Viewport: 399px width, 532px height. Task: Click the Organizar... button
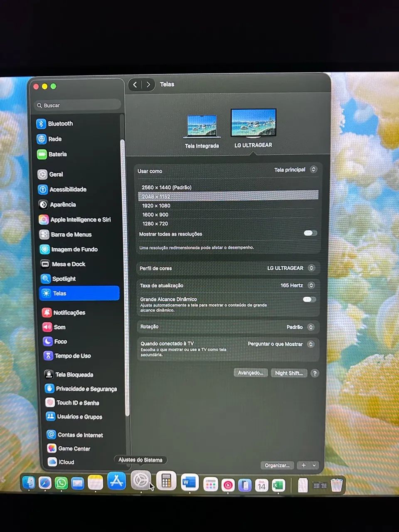tap(277, 465)
